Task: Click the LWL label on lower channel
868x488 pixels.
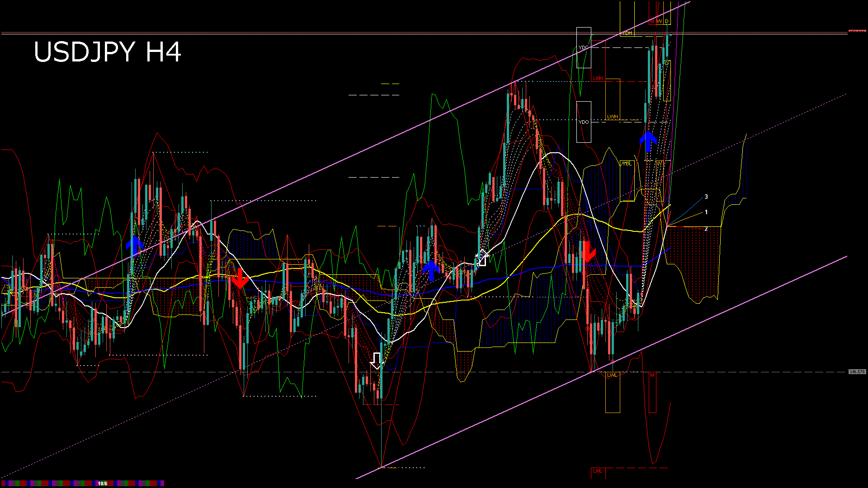Action: [x=612, y=375]
